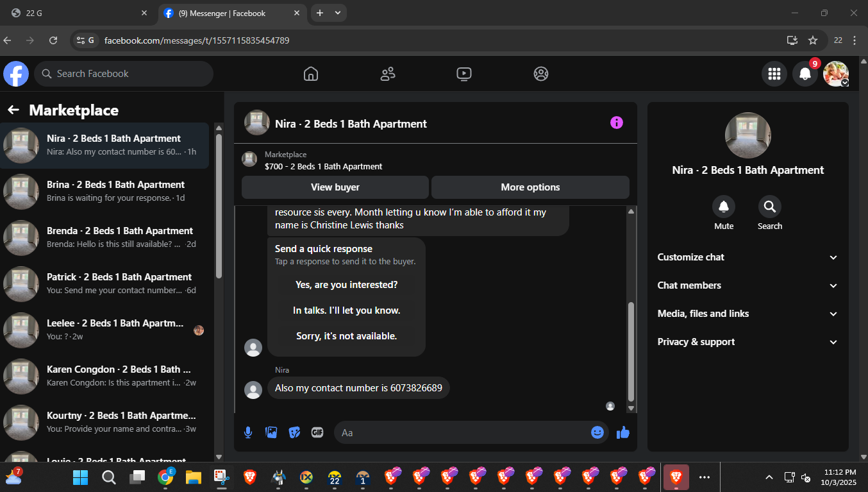Open the GIF picker icon
The height and width of the screenshot is (492, 868).
[317, 432]
